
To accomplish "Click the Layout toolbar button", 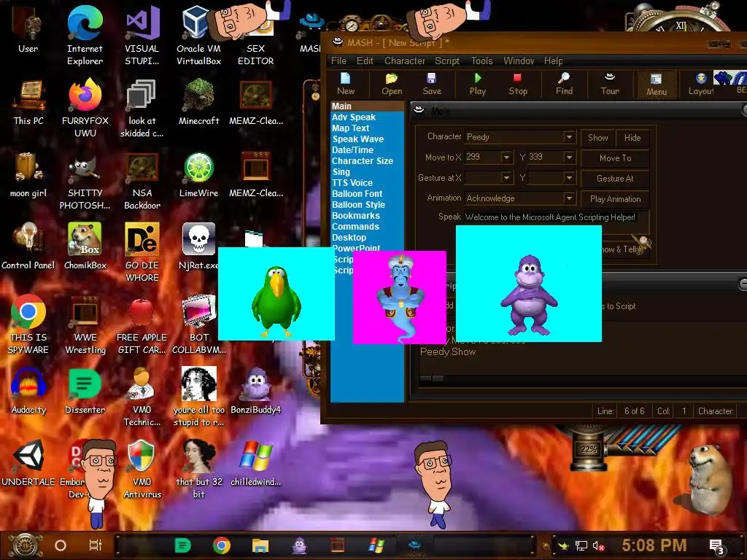I will coord(701,85).
